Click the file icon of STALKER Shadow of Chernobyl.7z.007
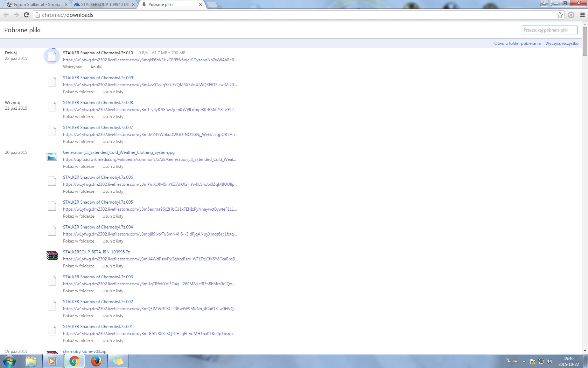588x368 pixels. click(x=52, y=131)
